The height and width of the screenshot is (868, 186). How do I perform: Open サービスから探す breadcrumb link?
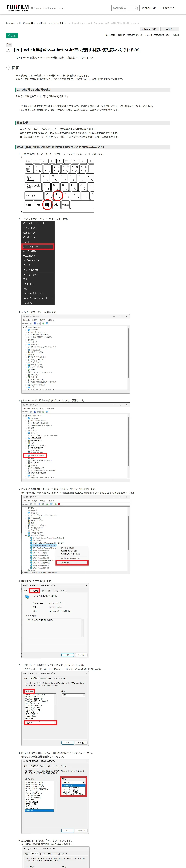coord(27,23)
